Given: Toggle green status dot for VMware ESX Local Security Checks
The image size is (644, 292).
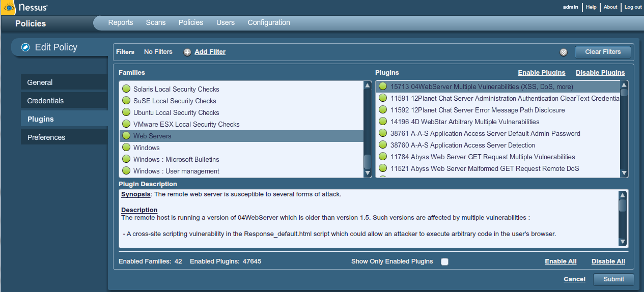Looking at the screenshot, I should pyautogui.click(x=126, y=124).
